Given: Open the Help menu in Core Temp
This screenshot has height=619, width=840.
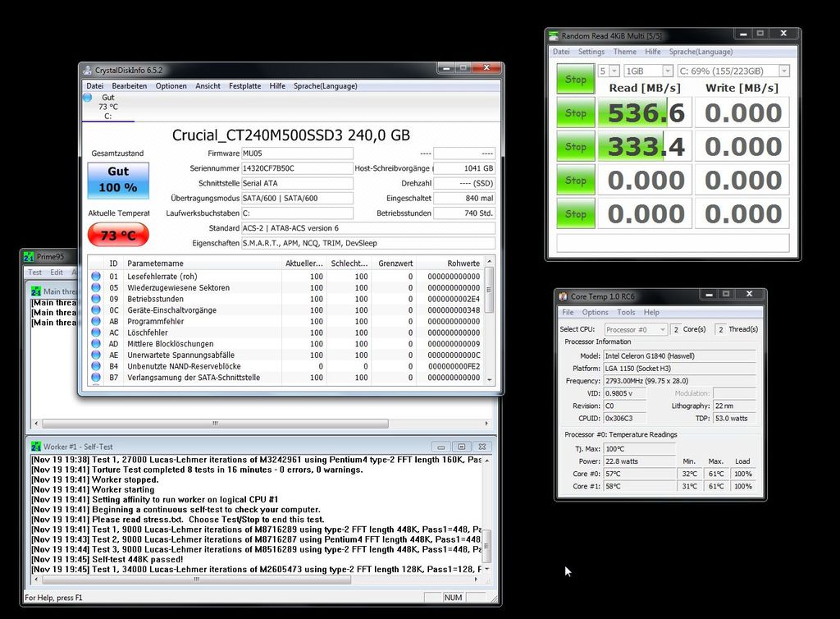Looking at the screenshot, I should [x=651, y=312].
